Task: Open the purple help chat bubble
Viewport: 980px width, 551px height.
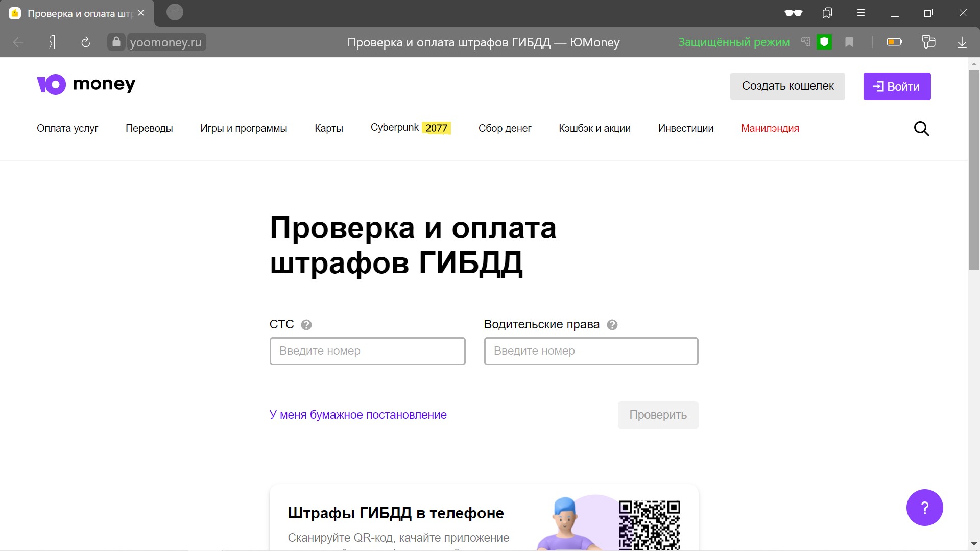Action: (x=924, y=508)
